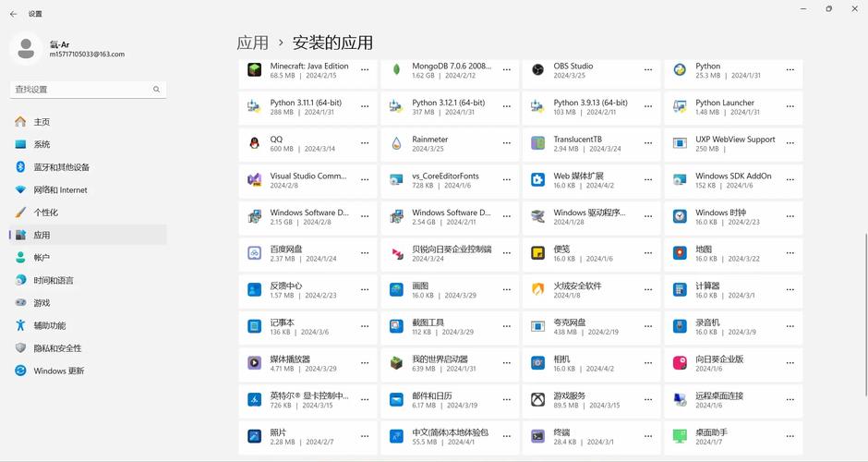The height and width of the screenshot is (462, 868).
Task: Click the 画图 paint icon
Action: [x=396, y=290]
